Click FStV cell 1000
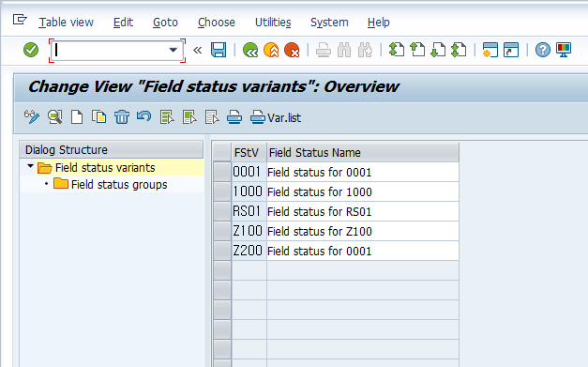This screenshot has height=367, width=588. click(x=249, y=191)
